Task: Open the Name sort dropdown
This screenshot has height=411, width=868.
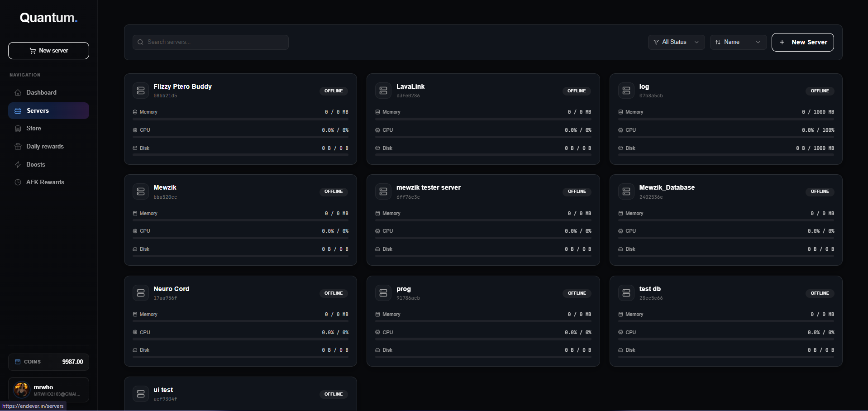Action: click(x=738, y=42)
